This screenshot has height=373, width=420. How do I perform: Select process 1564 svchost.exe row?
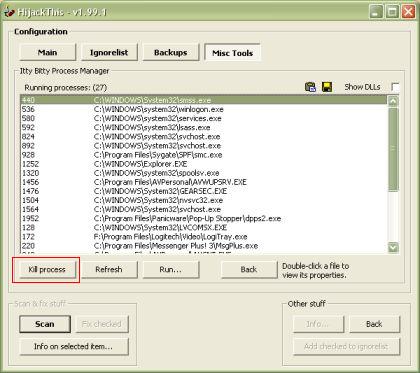204,209
